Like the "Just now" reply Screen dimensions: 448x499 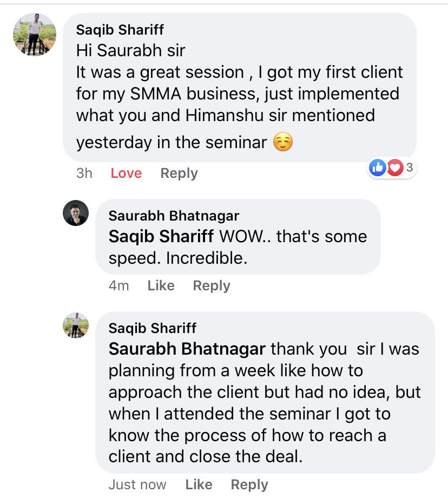click(x=199, y=485)
